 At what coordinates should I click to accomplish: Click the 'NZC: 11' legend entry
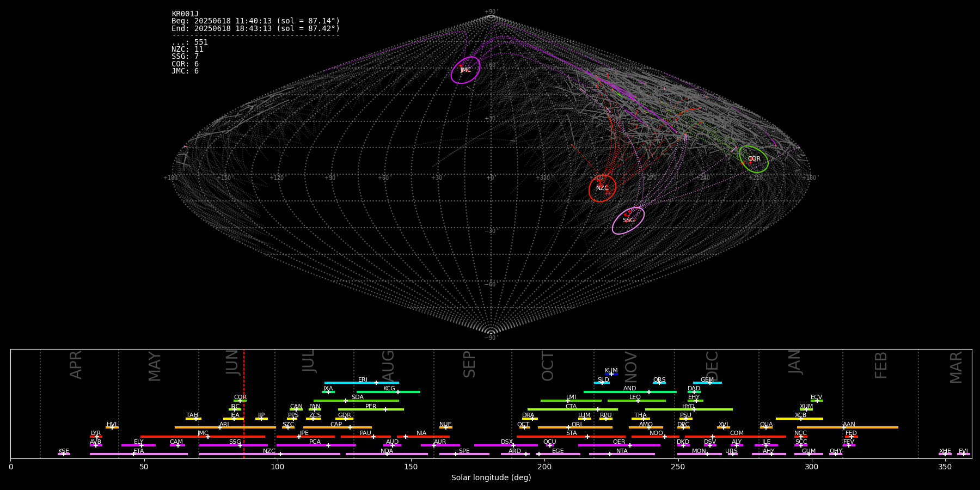coord(187,50)
